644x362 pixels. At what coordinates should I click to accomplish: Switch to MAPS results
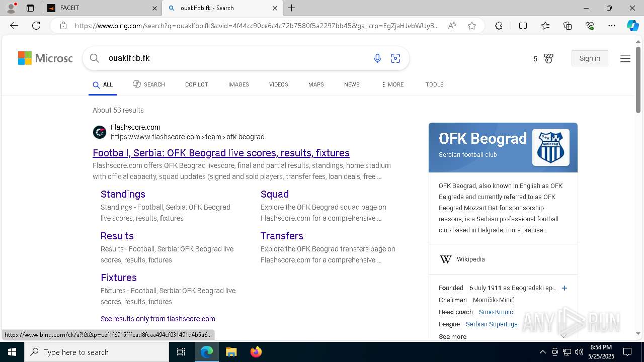click(316, 84)
